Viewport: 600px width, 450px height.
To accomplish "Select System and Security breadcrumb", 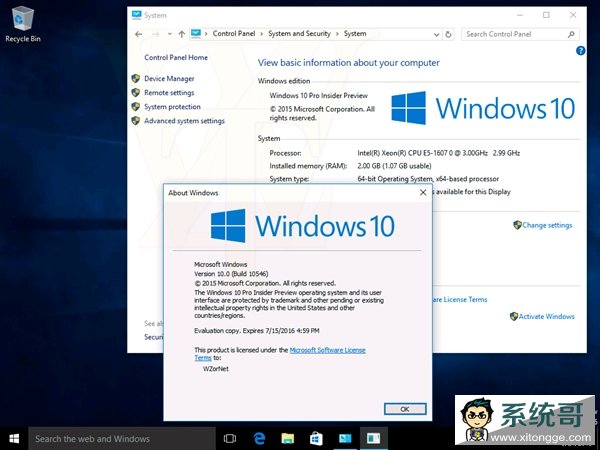I will point(299,34).
